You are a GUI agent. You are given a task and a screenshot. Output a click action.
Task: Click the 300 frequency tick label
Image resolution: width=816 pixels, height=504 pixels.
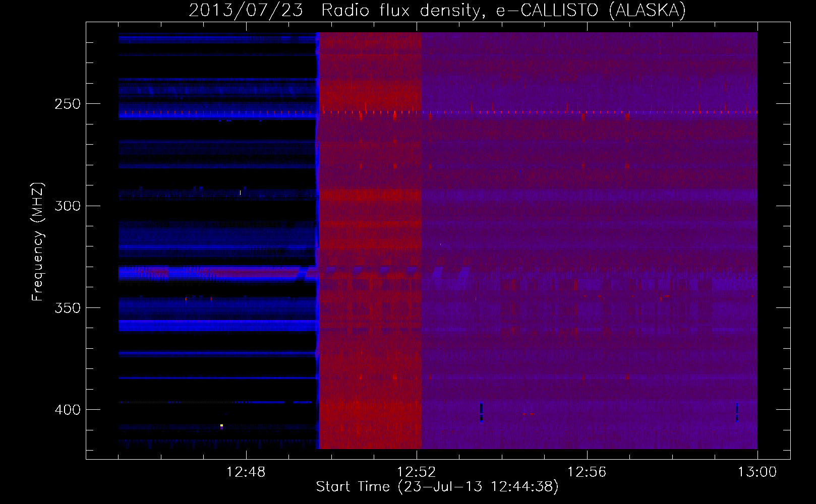click(68, 206)
